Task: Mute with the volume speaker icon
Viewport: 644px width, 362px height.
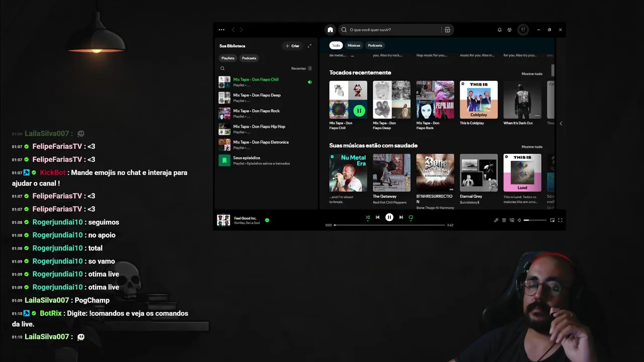Action: (519, 220)
